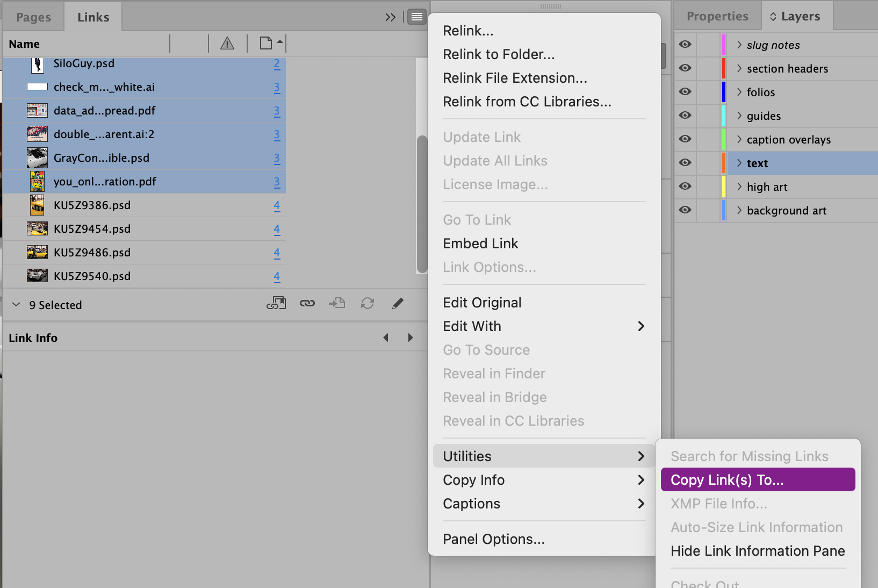878x588 pixels.
Task: Click the Edit Original pencil icon
Action: tap(398, 304)
